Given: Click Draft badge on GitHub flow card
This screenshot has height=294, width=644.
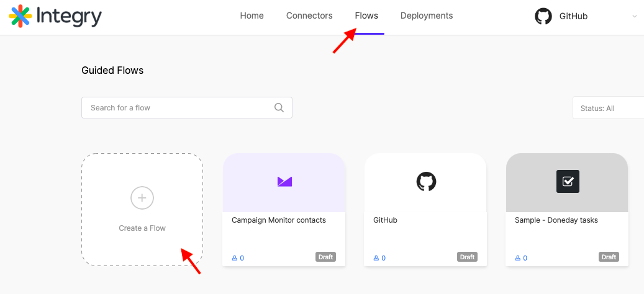Looking at the screenshot, I should [x=468, y=257].
